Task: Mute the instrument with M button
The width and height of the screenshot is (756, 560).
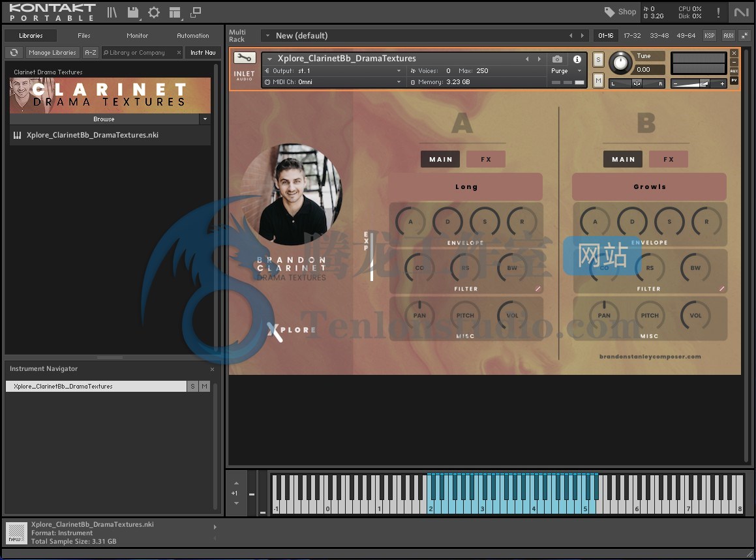Action: click(598, 81)
